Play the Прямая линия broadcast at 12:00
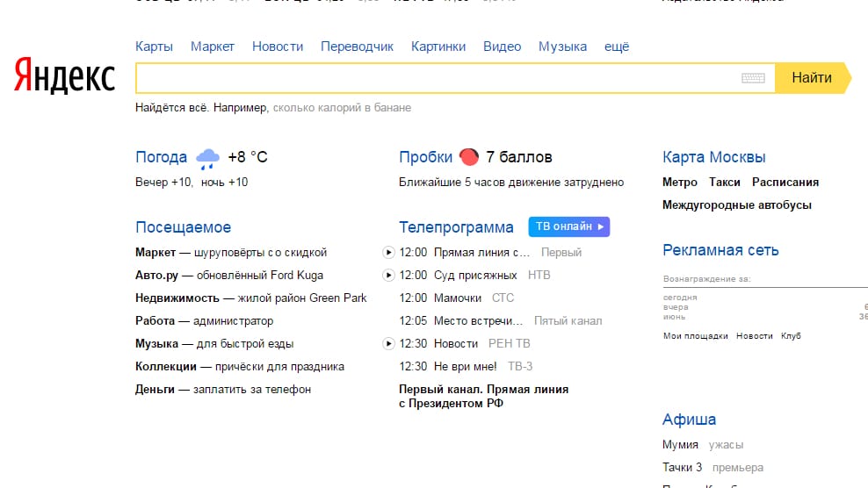The image size is (868, 488). (x=389, y=253)
